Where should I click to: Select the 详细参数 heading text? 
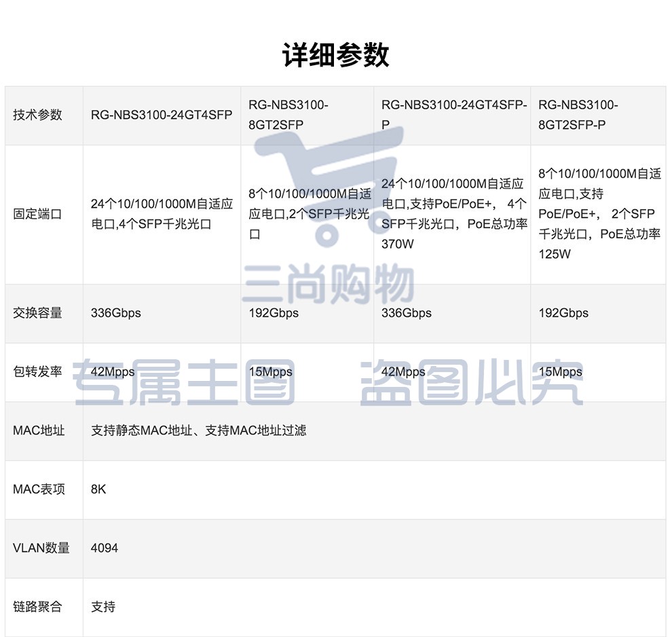click(x=335, y=55)
